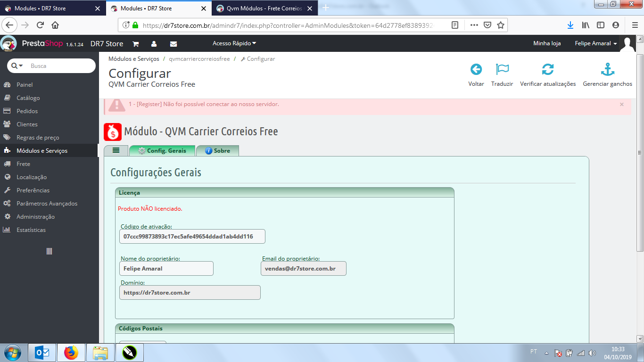The image size is (644, 362).
Task: Open File Explorer from the taskbar
Action: [x=100, y=353]
